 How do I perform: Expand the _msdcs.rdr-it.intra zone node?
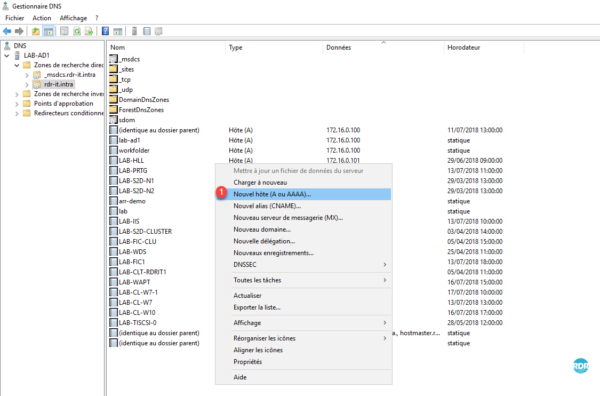(x=27, y=75)
